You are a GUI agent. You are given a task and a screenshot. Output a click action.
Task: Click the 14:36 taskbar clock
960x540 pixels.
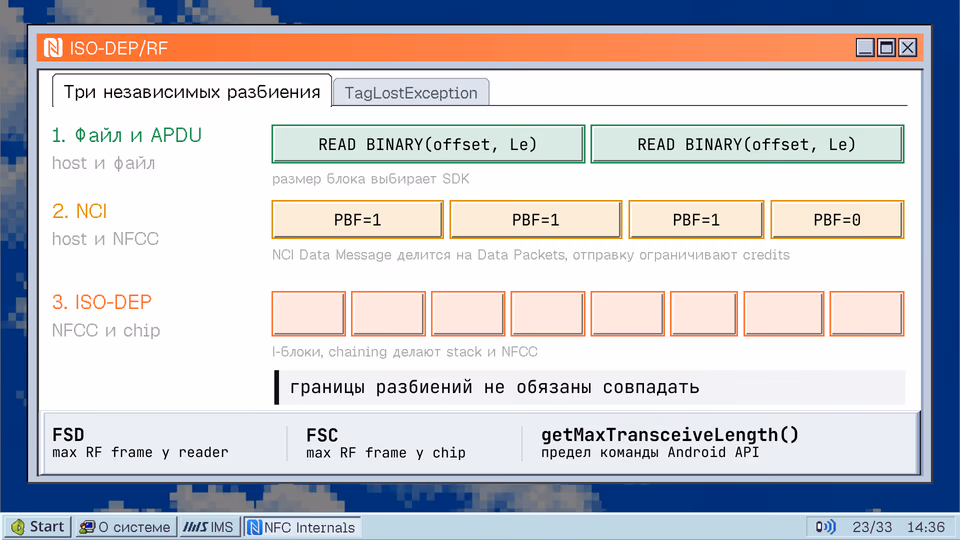[x=926, y=527]
